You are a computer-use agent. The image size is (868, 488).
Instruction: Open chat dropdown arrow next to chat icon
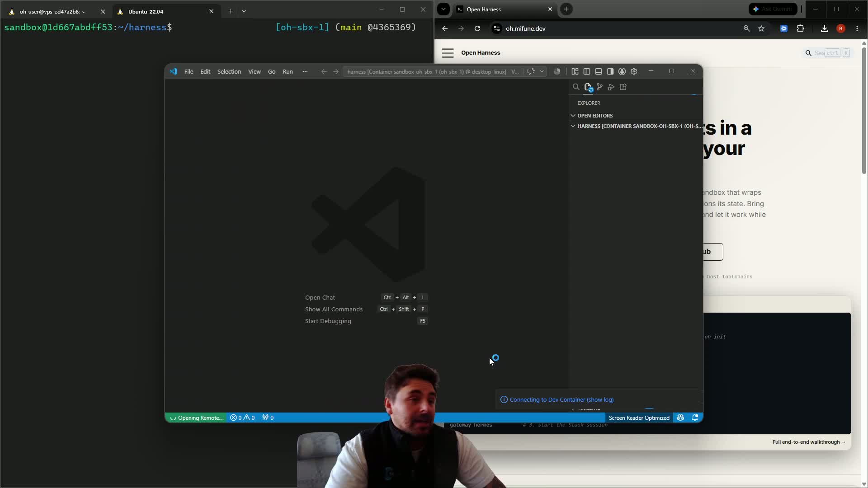[542, 71]
